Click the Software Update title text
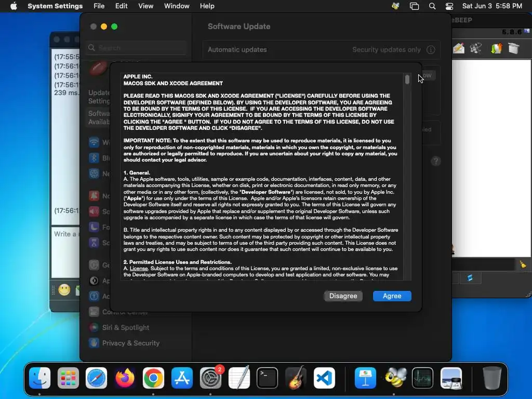 pos(239,26)
